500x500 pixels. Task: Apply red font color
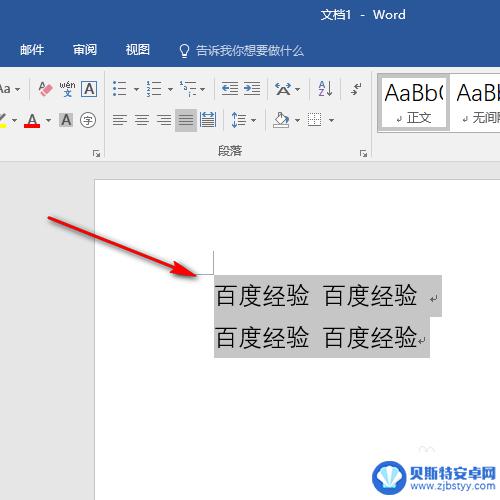(x=32, y=120)
